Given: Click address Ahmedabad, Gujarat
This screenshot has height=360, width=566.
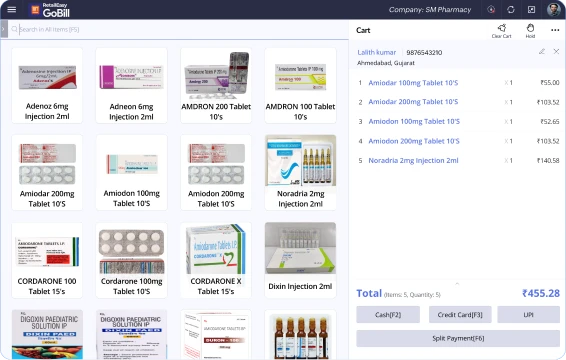Looking at the screenshot, I should click(x=386, y=63).
